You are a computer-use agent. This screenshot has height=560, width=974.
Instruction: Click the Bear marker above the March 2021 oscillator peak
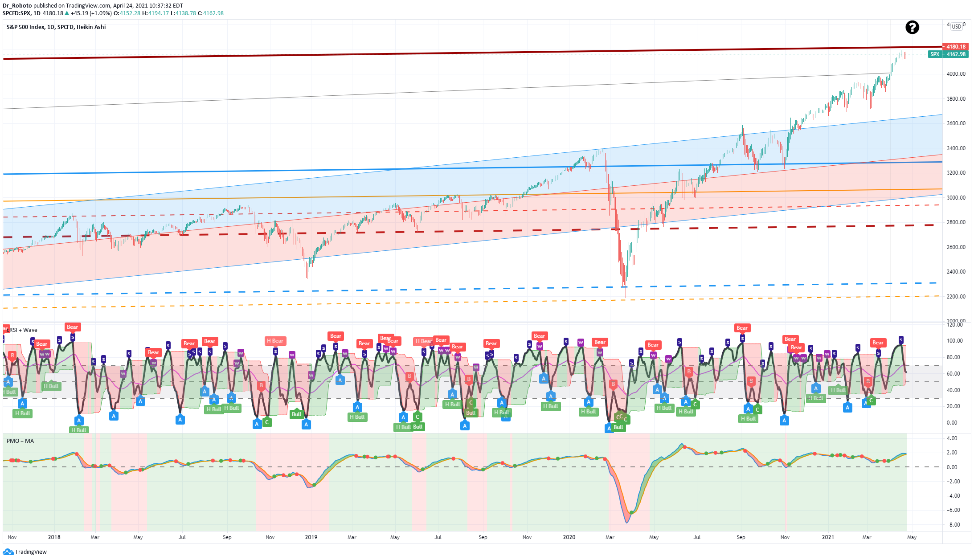tap(878, 343)
